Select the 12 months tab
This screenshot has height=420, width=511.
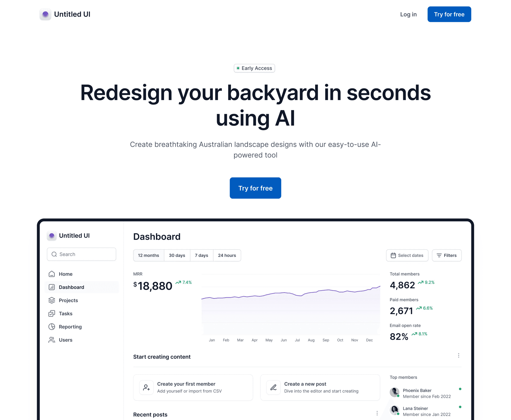pyautogui.click(x=149, y=255)
